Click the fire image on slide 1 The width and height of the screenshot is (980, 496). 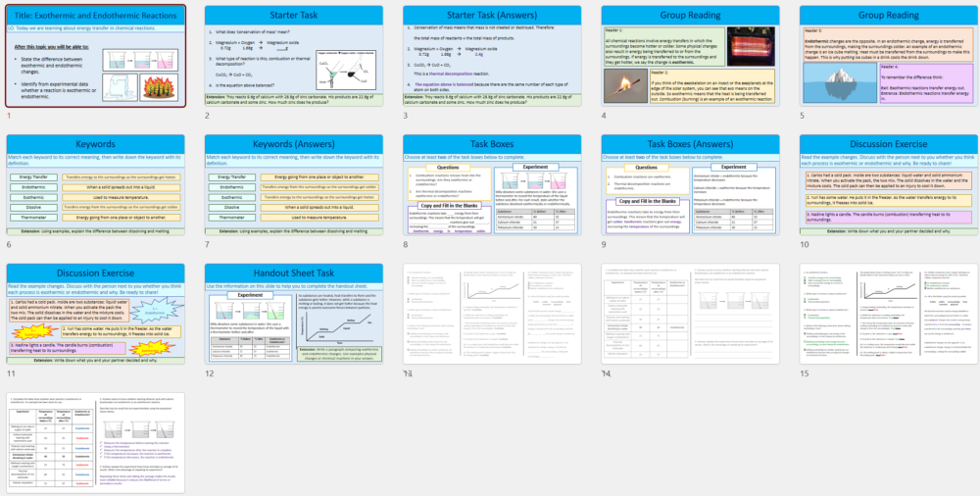coord(159,86)
